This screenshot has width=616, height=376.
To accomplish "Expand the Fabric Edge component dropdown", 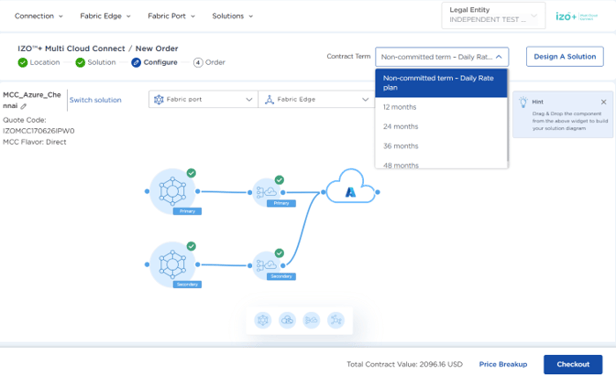I will 317,99.
